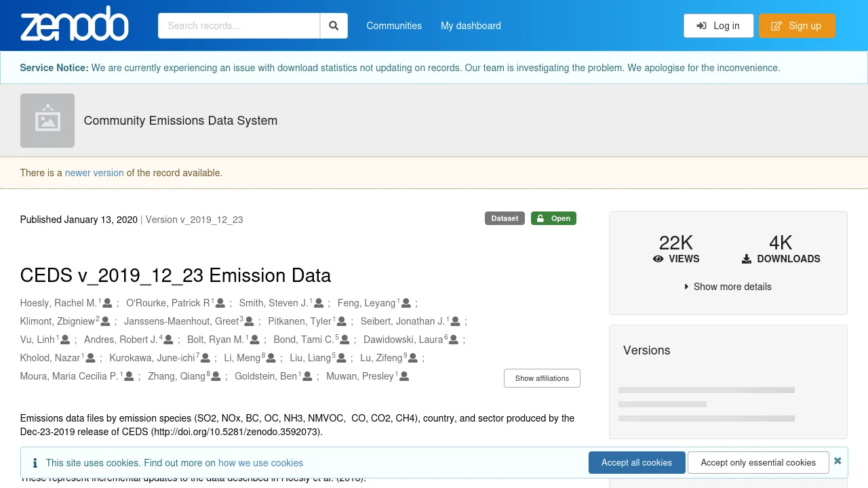Click the info icon in the cookie notice

[x=35, y=462]
